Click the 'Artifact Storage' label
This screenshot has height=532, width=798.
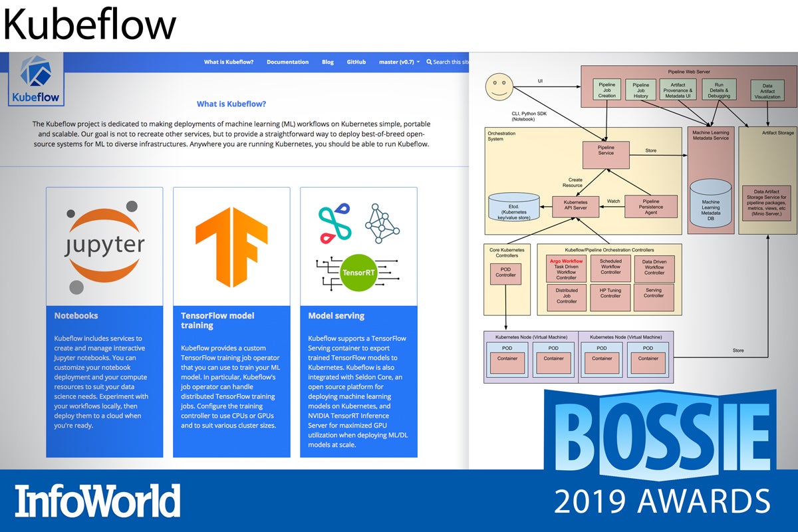(777, 132)
